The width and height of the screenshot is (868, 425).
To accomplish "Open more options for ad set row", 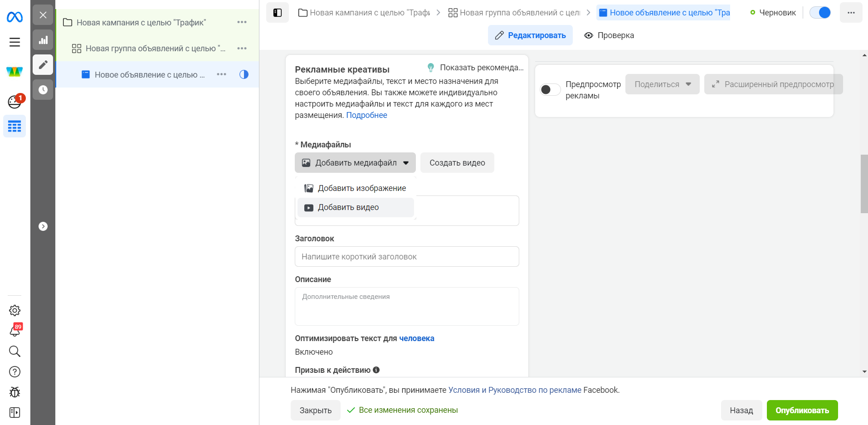I will pos(242,49).
